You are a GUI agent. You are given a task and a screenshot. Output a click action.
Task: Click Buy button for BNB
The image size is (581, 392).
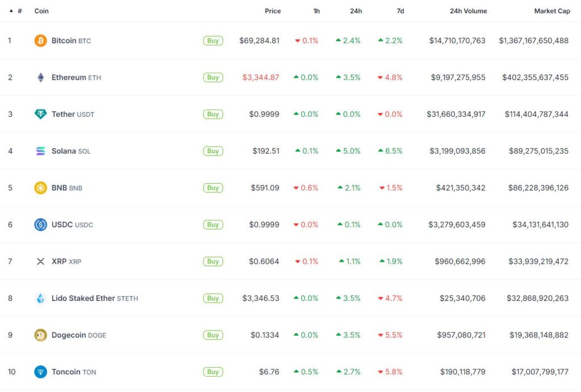[213, 188]
